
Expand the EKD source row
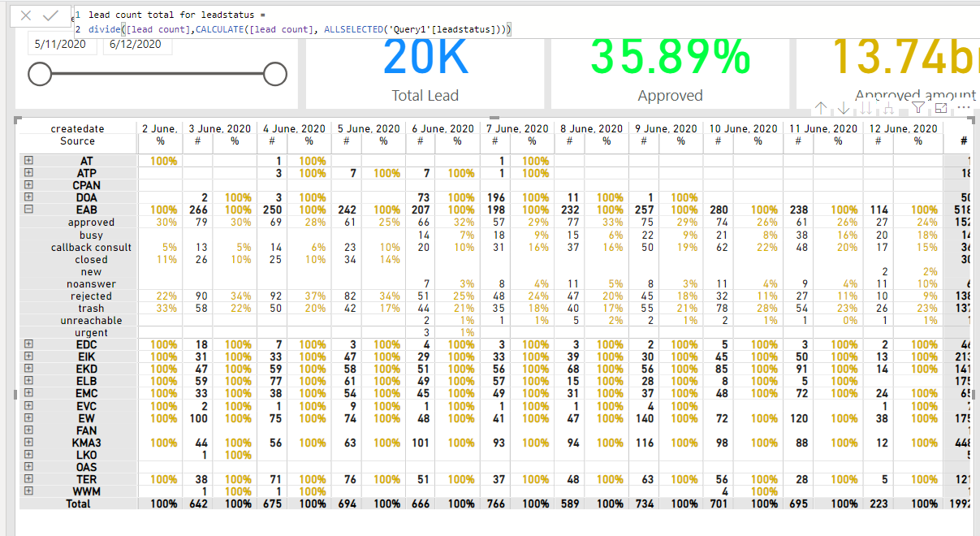tap(29, 369)
